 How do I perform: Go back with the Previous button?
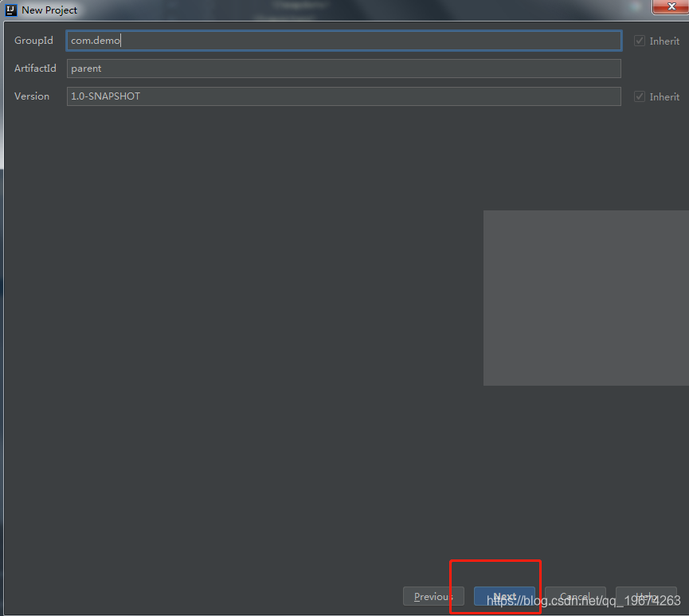(433, 596)
